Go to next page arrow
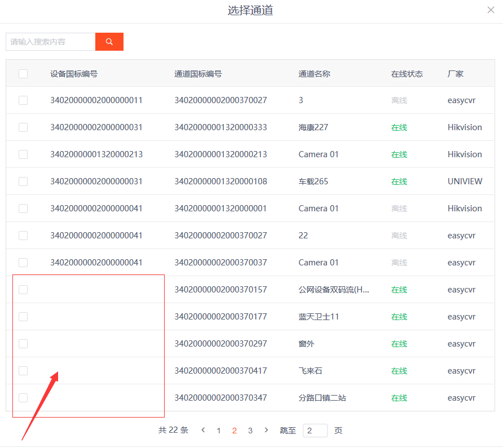This screenshot has width=503, height=448. [x=266, y=430]
